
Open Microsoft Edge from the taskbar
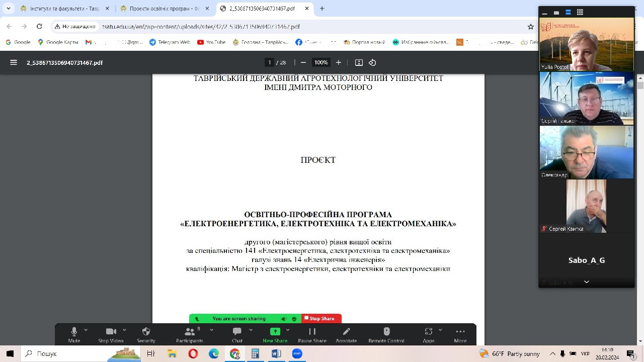pyautogui.click(x=214, y=353)
